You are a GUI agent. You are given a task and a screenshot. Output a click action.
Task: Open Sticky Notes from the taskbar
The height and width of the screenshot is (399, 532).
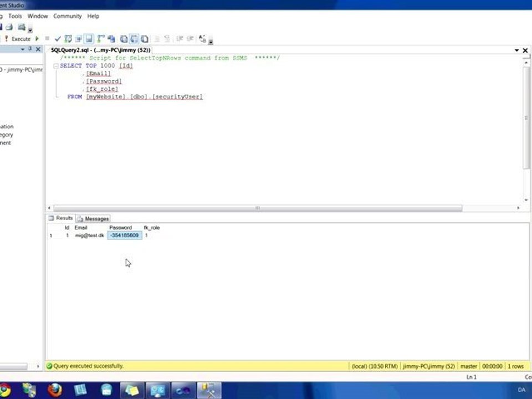[132, 390]
